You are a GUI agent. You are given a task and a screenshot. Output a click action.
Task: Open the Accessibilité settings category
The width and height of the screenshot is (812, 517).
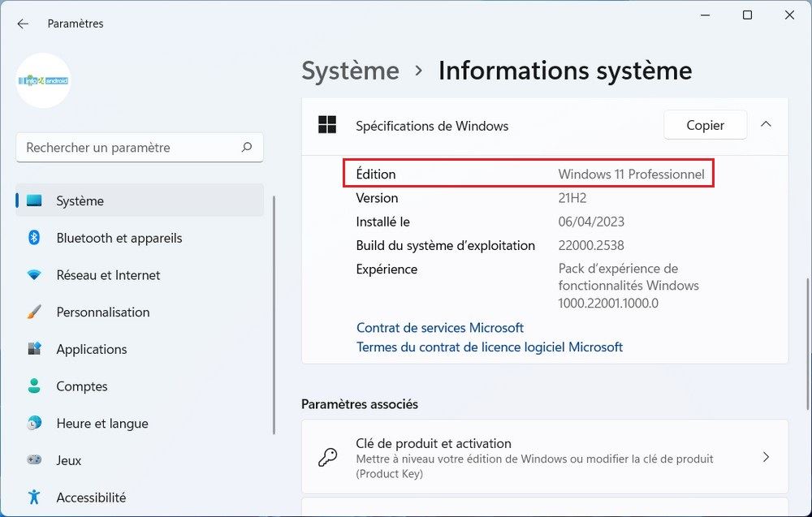click(x=140, y=498)
